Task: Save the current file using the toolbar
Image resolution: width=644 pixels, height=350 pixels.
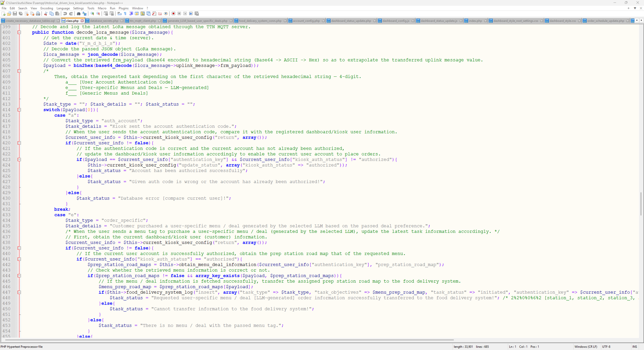Action: [15, 14]
